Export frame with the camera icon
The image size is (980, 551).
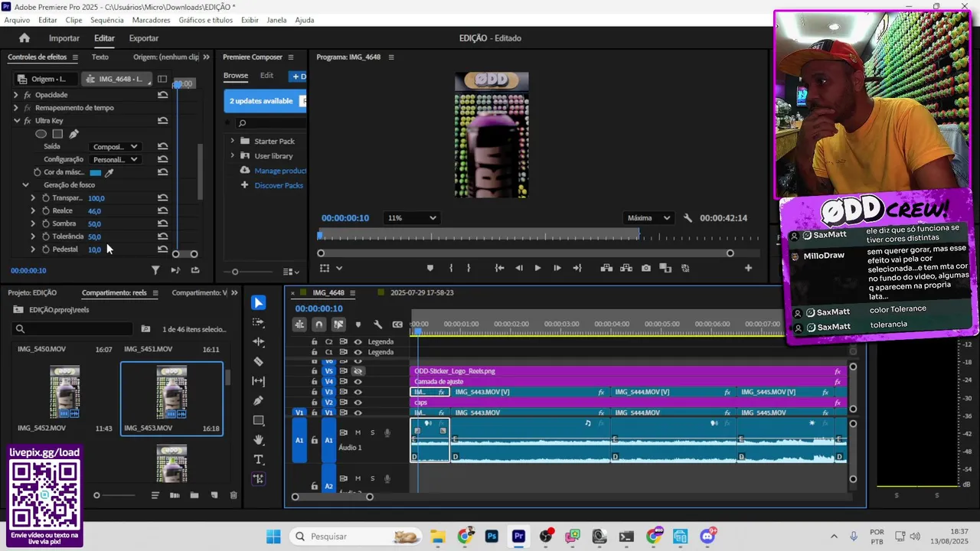646,268
